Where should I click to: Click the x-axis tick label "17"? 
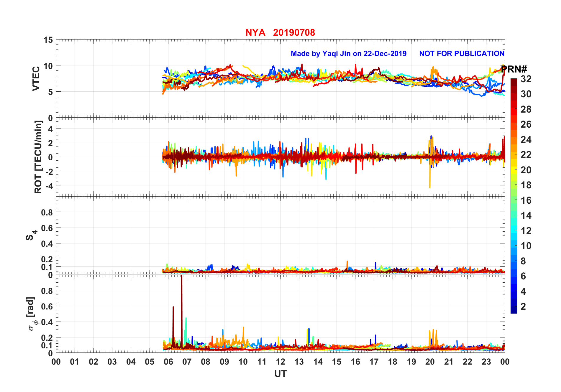[374, 362]
